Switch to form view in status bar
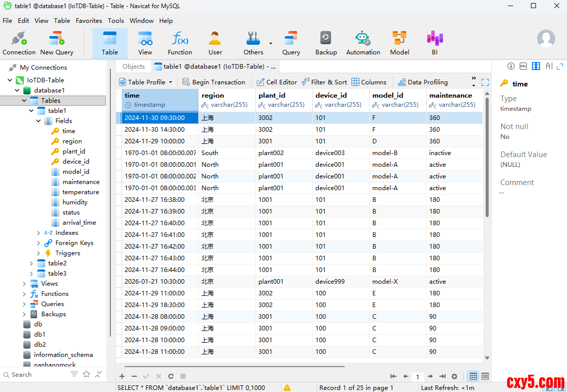The height and width of the screenshot is (392, 567). coord(485,376)
